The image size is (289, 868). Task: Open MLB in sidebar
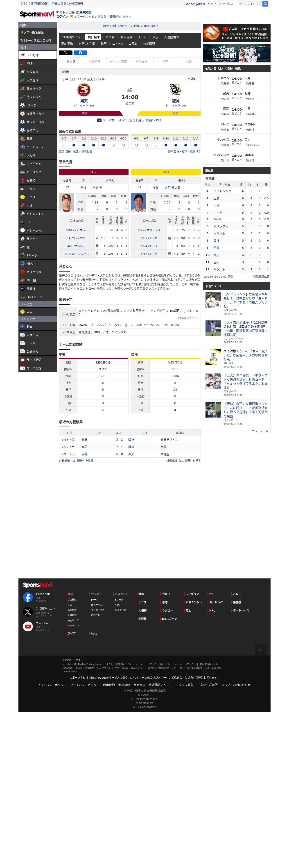pyautogui.click(x=37, y=63)
